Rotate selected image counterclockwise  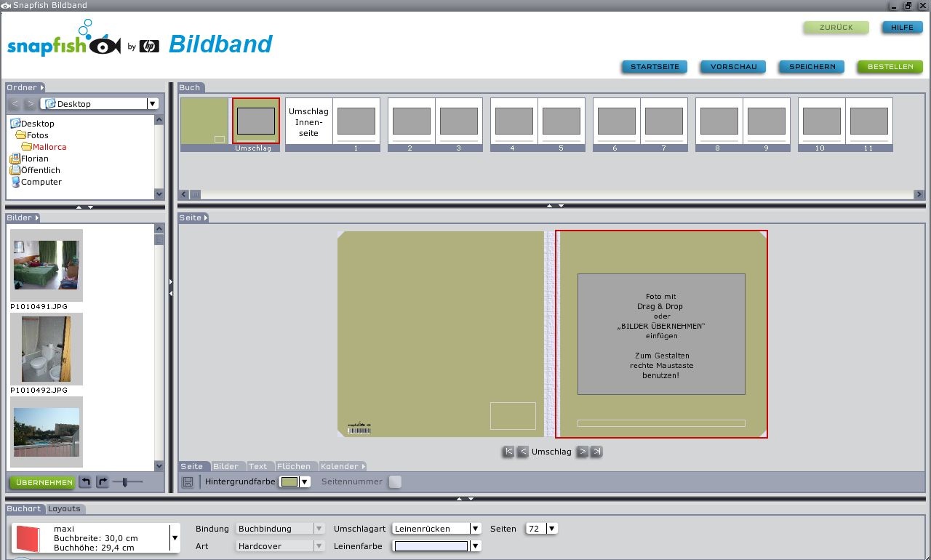(x=86, y=481)
